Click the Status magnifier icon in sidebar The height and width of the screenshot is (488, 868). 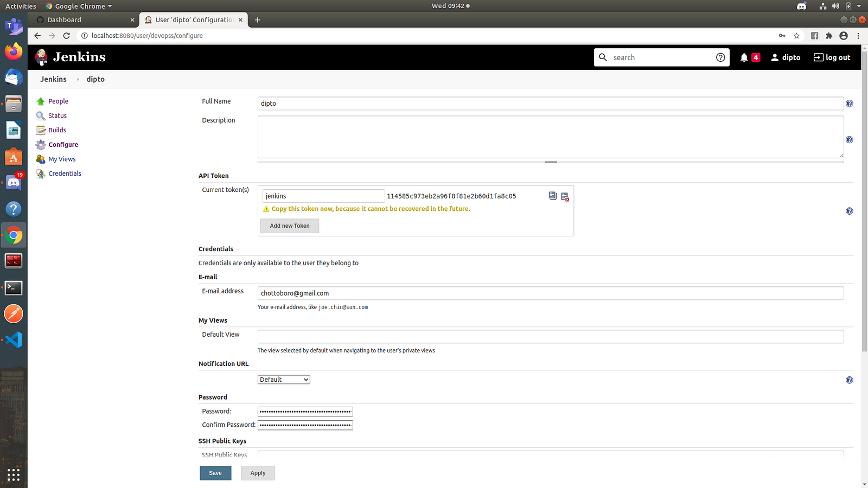(x=41, y=115)
